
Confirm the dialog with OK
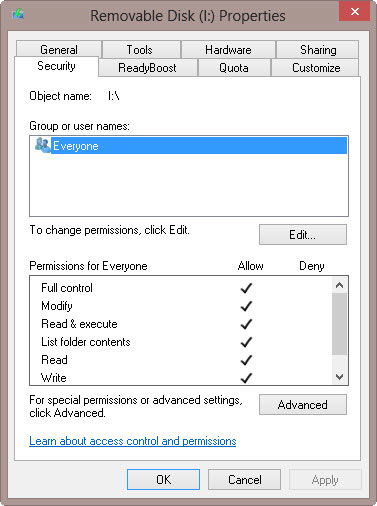click(163, 479)
